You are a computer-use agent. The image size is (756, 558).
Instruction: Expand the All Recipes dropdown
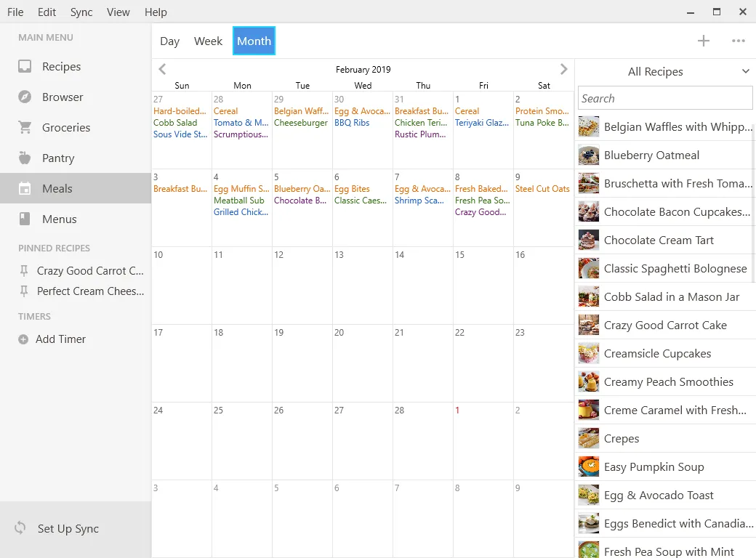(x=745, y=71)
